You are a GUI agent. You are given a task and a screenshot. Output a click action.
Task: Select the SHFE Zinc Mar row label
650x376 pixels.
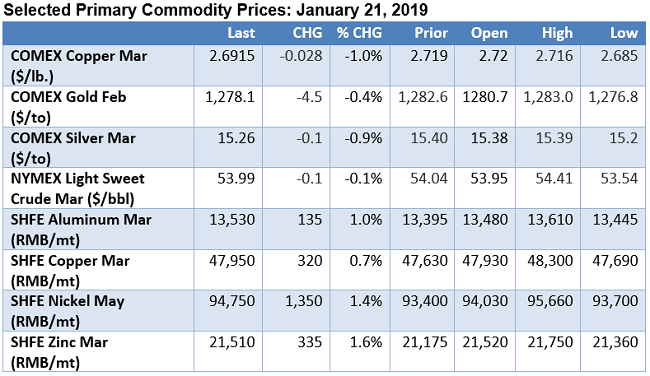(x=59, y=352)
